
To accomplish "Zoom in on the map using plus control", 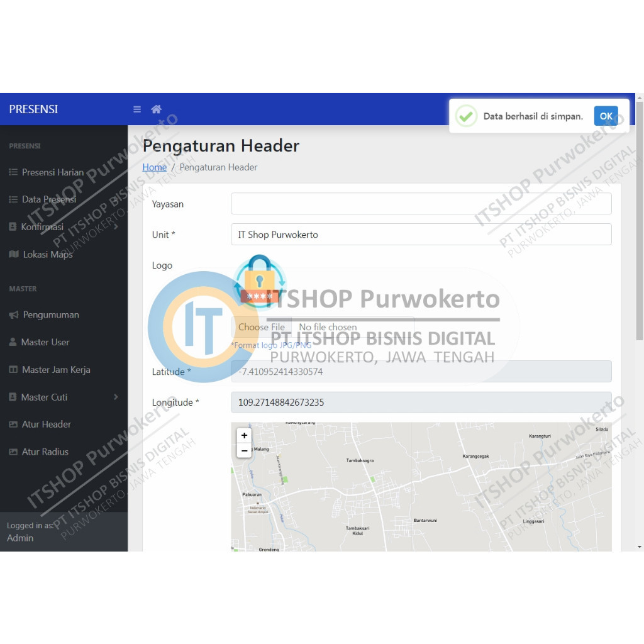I will click(244, 435).
